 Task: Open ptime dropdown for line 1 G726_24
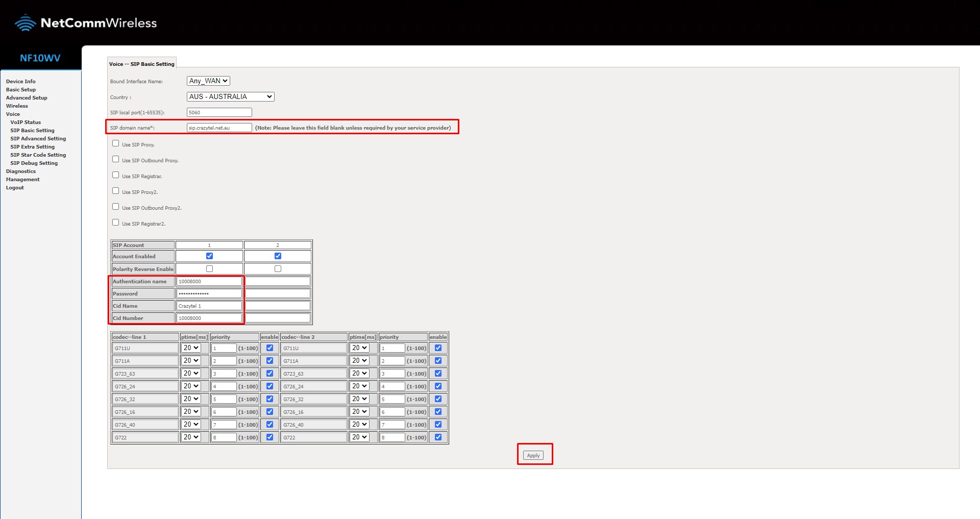pos(191,386)
